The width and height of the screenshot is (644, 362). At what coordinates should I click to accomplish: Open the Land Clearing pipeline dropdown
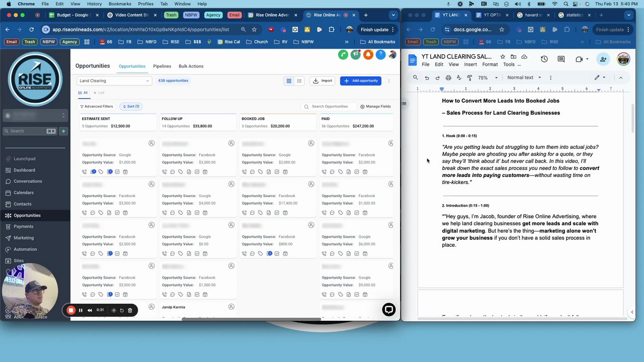coord(114,81)
